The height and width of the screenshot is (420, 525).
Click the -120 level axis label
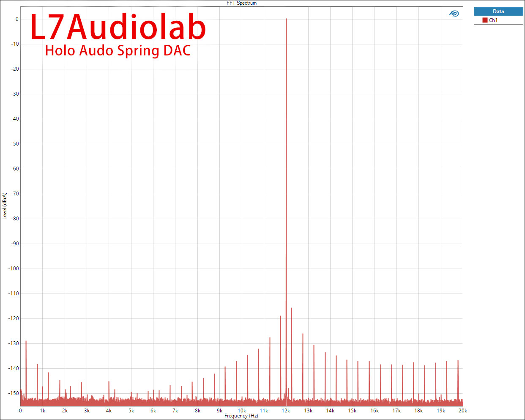[14, 318]
